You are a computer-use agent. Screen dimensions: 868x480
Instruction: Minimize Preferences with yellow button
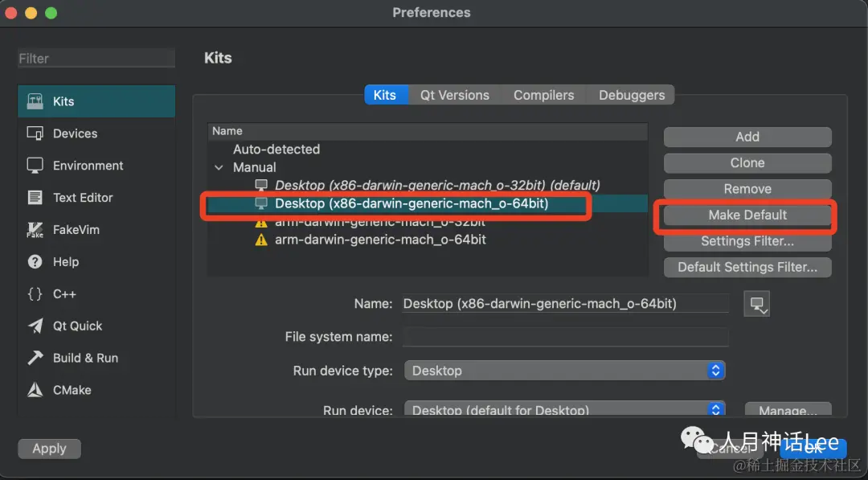click(x=31, y=13)
